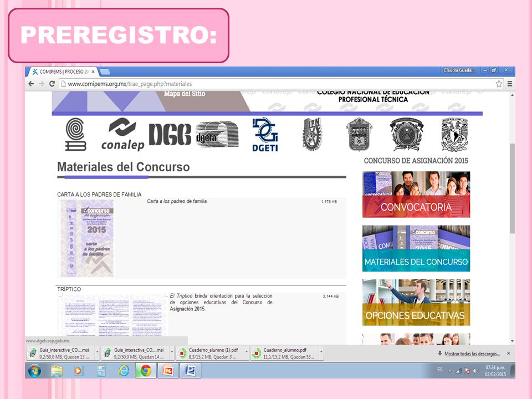Open a new browser tab

pyautogui.click(x=105, y=72)
